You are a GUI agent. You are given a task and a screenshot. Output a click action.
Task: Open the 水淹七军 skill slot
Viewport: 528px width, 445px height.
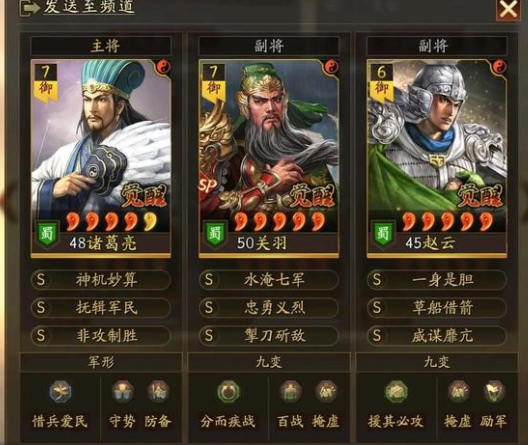pos(268,280)
